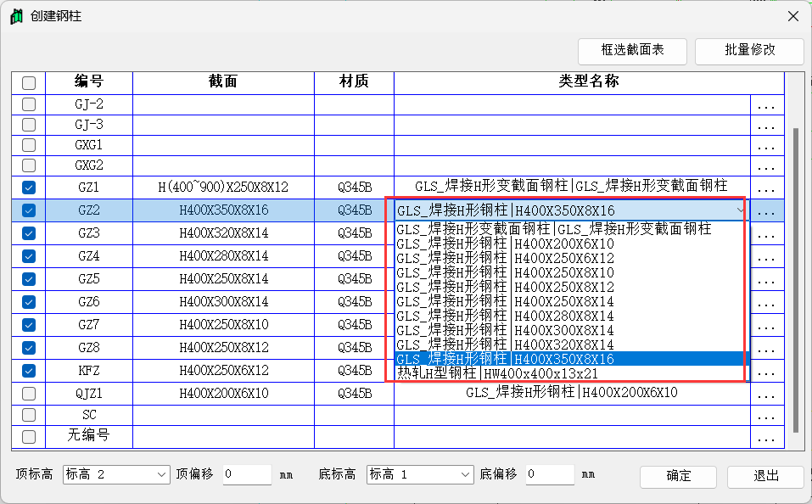Click the ... button in QJZ1 row
812x504 pixels.
tap(766, 395)
